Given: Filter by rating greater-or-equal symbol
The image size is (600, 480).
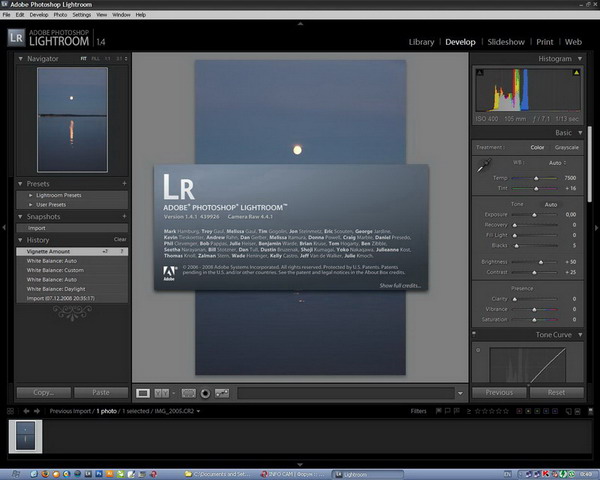Looking at the screenshot, I should 469,411.
